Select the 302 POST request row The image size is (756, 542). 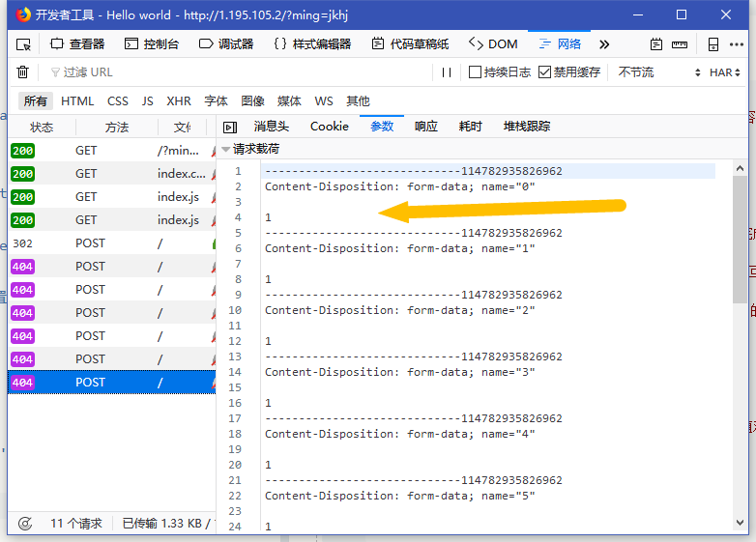pyautogui.click(x=112, y=243)
